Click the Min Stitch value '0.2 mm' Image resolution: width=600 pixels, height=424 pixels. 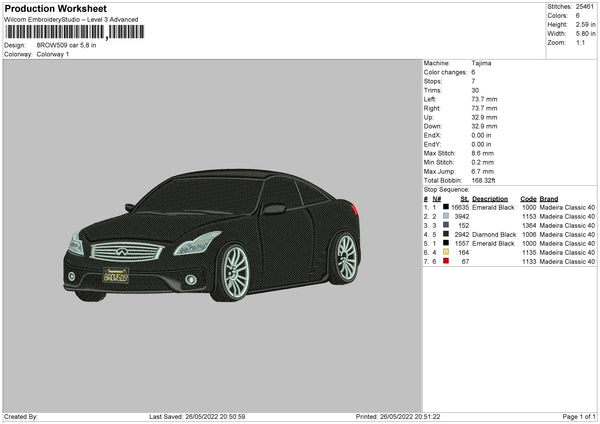click(x=483, y=162)
